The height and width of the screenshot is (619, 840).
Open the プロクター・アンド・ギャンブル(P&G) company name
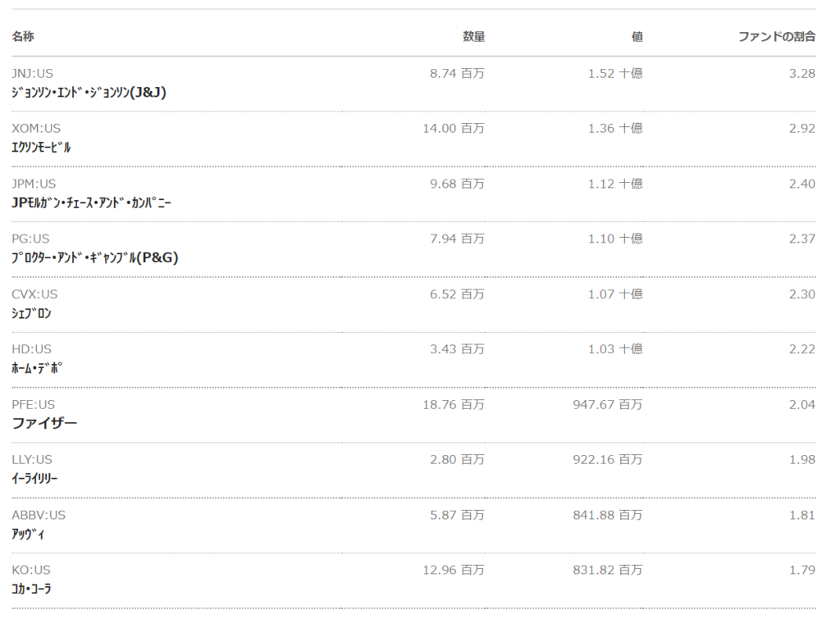tap(94, 257)
